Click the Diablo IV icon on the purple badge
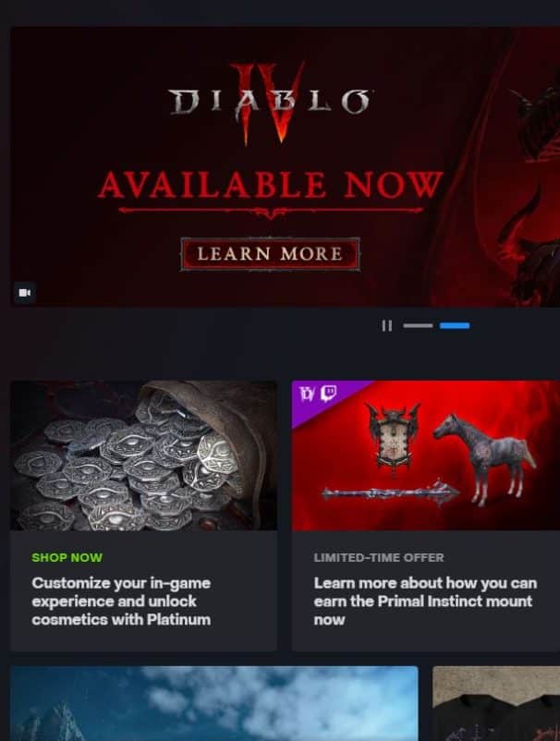Viewport: 560px width, 741px height. tap(307, 393)
